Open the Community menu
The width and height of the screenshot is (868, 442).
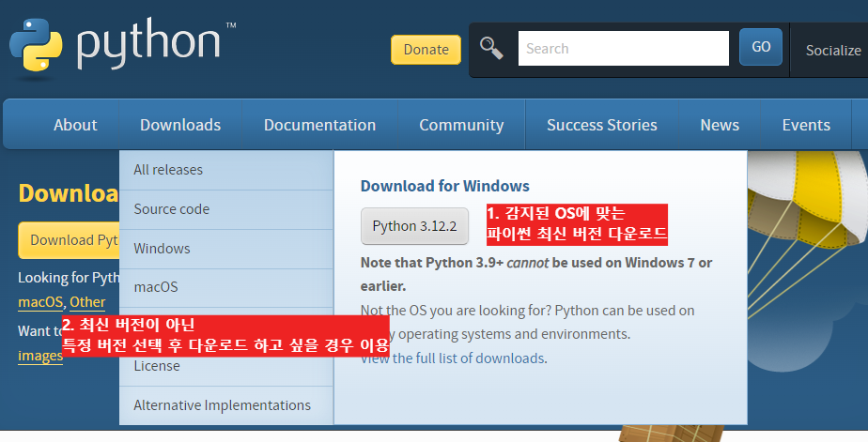pyautogui.click(x=461, y=125)
